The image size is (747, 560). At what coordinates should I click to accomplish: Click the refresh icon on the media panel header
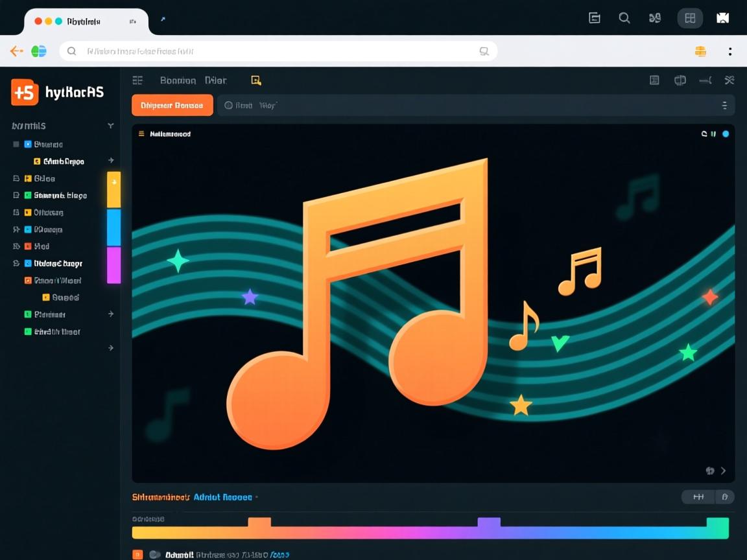pyautogui.click(x=704, y=134)
